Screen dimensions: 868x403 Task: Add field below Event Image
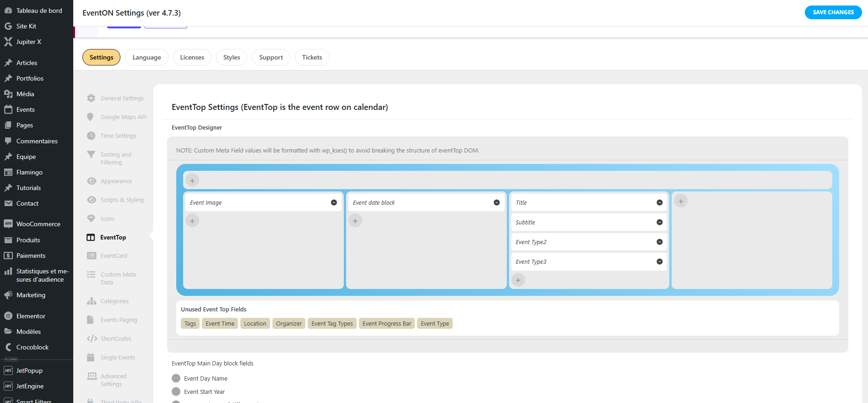tap(192, 221)
